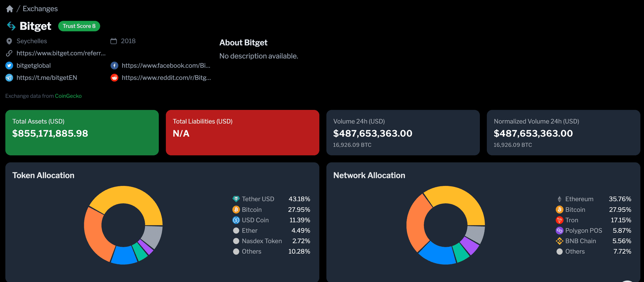
Task: Click the About Bitget heading
Action: coord(243,42)
